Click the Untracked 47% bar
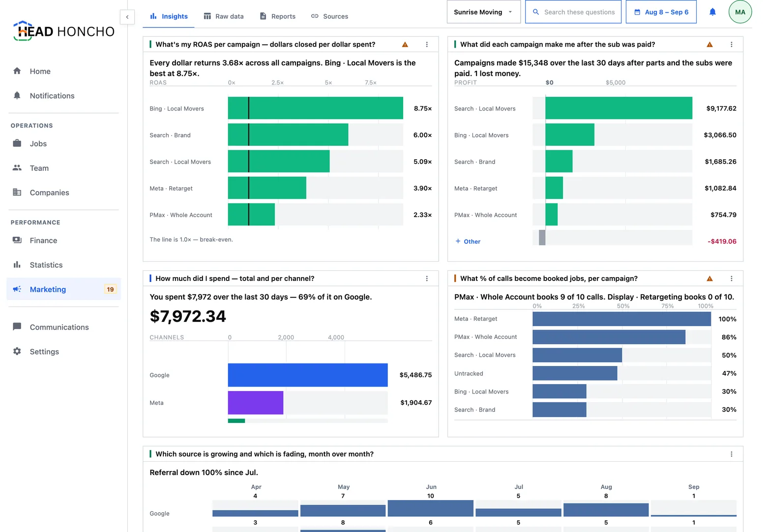The image size is (767, 532). [575, 373]
